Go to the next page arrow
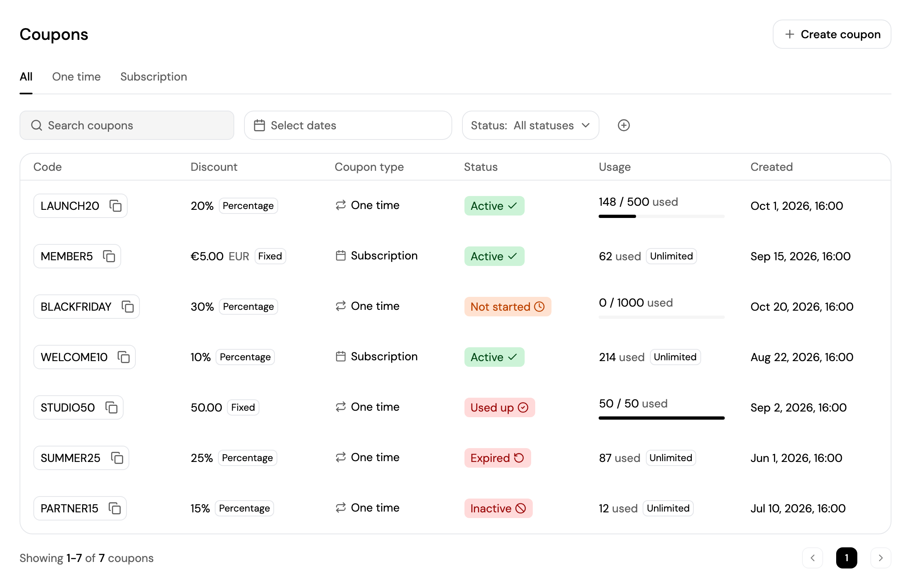The width and height of the screenshot is (911, 588). pos(880,558)
